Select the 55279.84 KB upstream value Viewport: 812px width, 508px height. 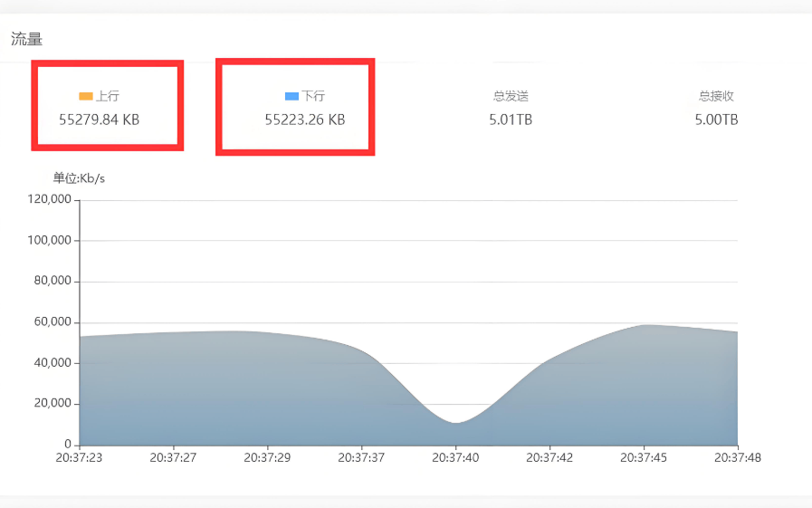(100, 120)
